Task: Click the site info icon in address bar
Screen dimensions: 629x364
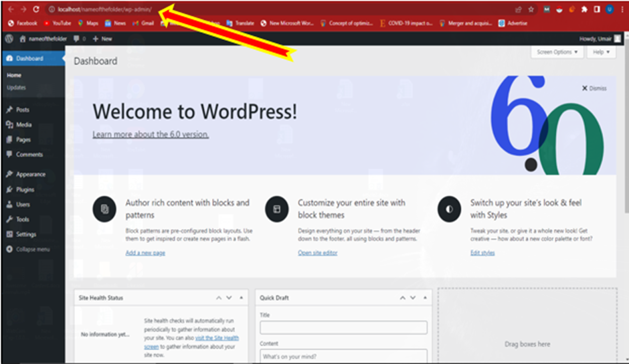Action: 52,9
